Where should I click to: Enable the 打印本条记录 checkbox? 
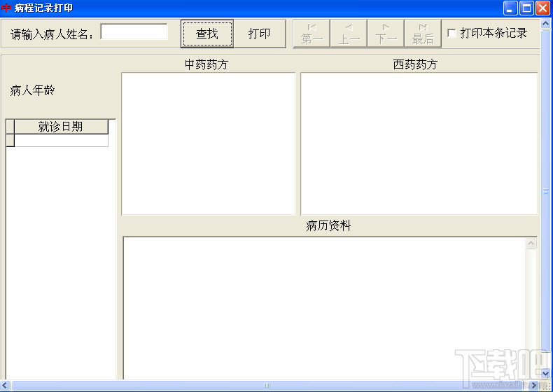pos(451,33)
